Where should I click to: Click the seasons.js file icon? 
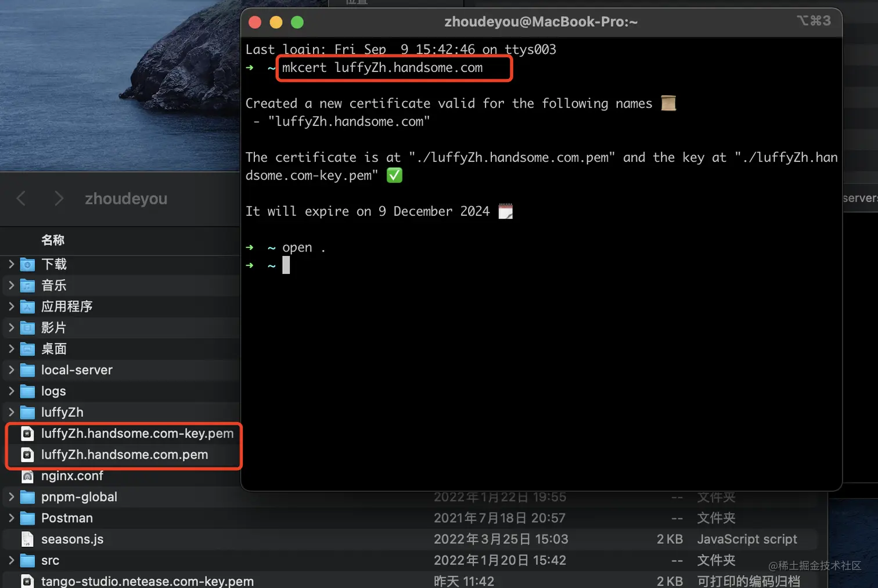pos(27,539)
